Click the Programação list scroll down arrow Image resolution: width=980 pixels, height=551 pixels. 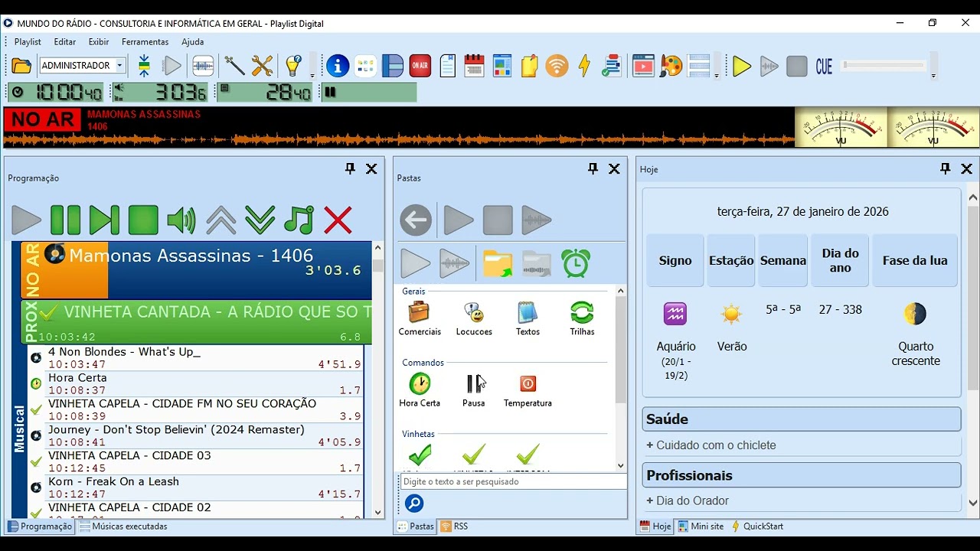[377, 513]
